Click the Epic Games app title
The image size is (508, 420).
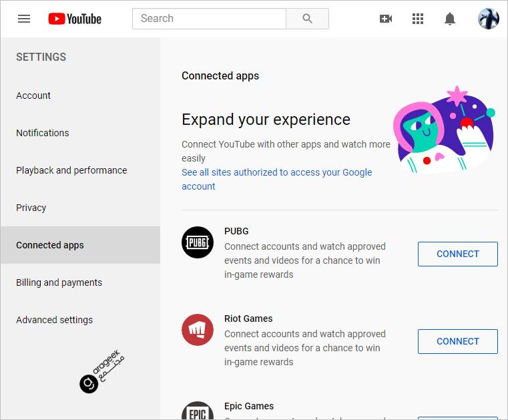[249, 406]
